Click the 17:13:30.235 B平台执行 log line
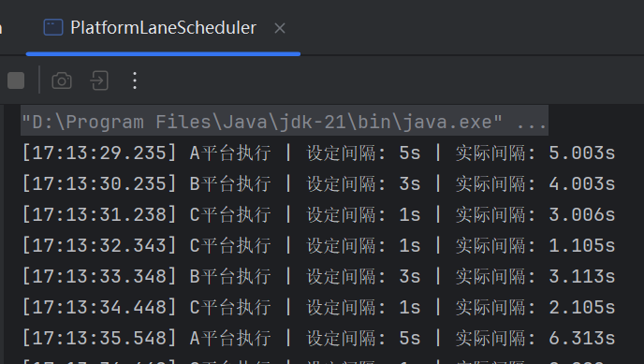The width and height of the screenshot is (644, 364). 318,183
